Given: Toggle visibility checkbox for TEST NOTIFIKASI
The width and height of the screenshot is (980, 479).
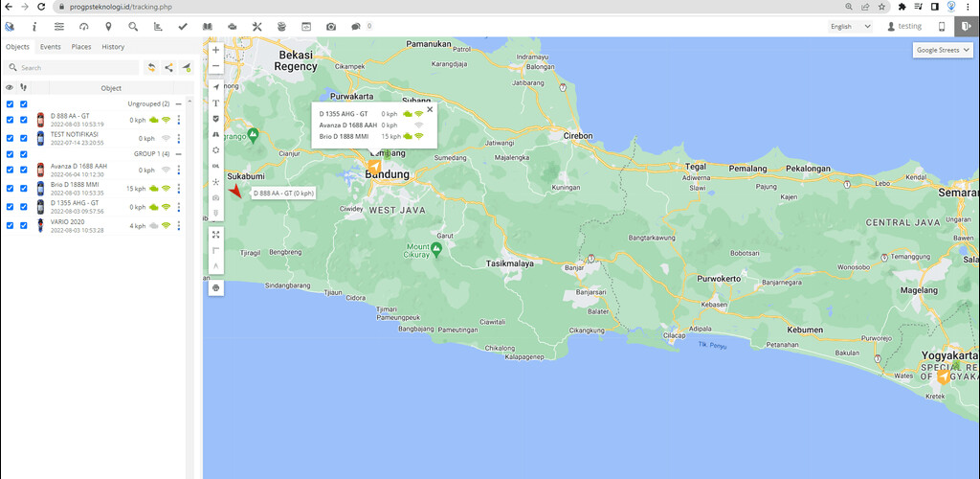Looking at the screenshot, I should click(10, 138).
